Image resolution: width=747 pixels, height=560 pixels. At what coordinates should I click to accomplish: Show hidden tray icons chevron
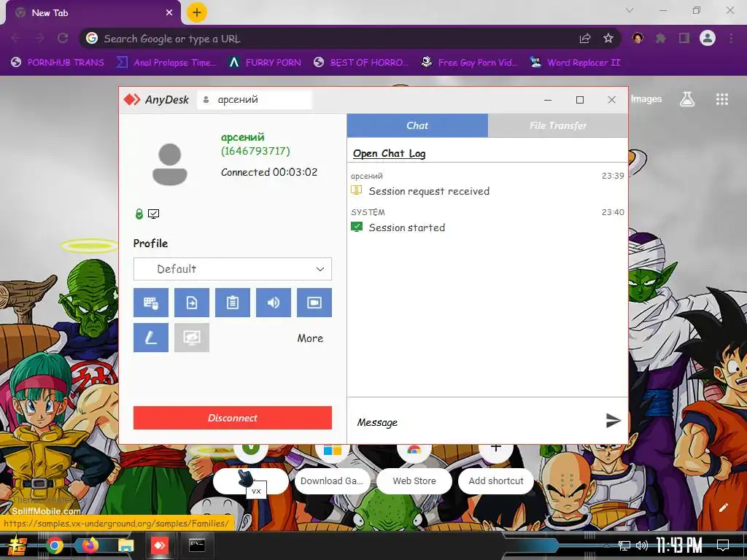[606, 545]
